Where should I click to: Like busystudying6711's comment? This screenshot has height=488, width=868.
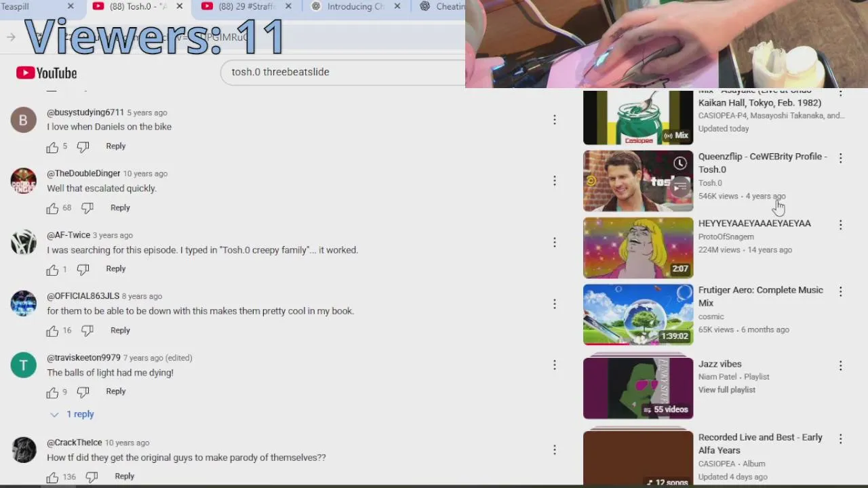[52, 147]
